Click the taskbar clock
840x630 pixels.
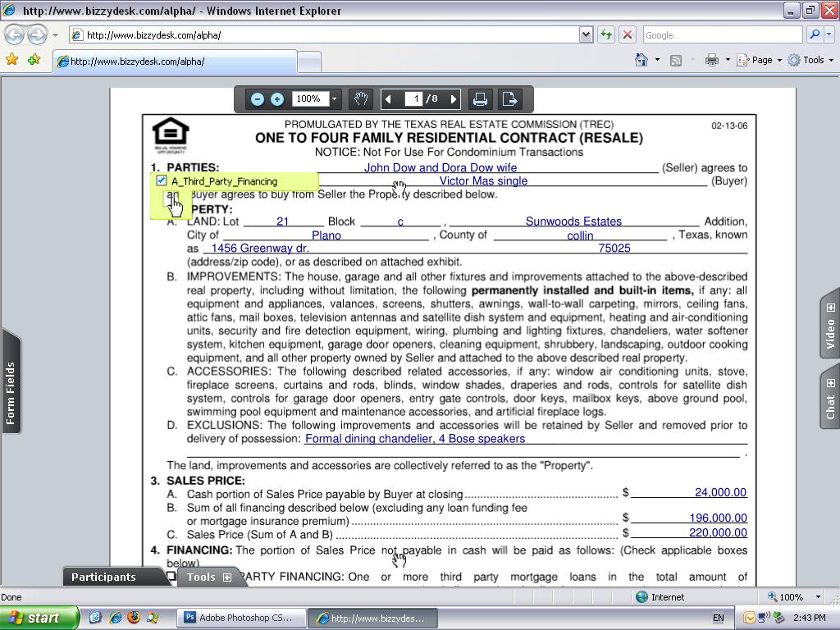(810, 618)
